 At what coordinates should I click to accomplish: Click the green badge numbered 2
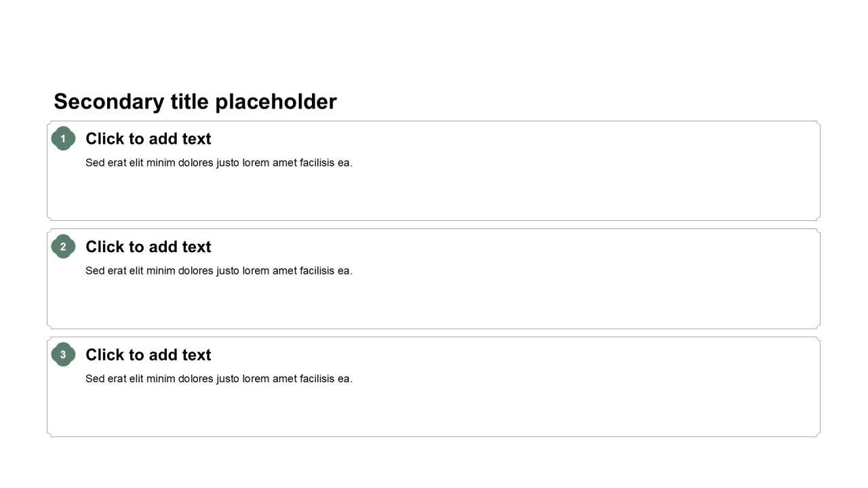(x=63, y=247)
